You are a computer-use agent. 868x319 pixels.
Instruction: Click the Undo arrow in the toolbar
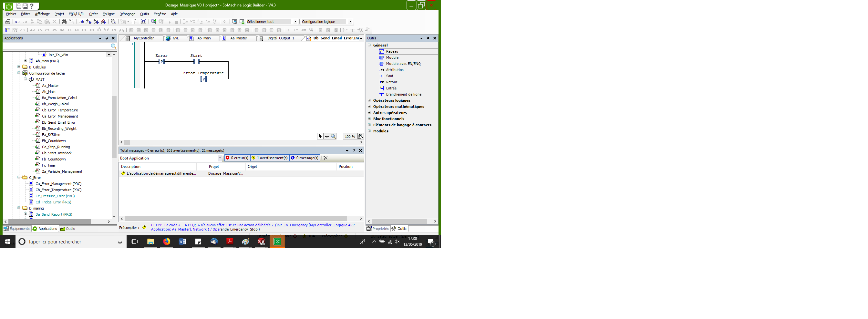coord(17,22)
